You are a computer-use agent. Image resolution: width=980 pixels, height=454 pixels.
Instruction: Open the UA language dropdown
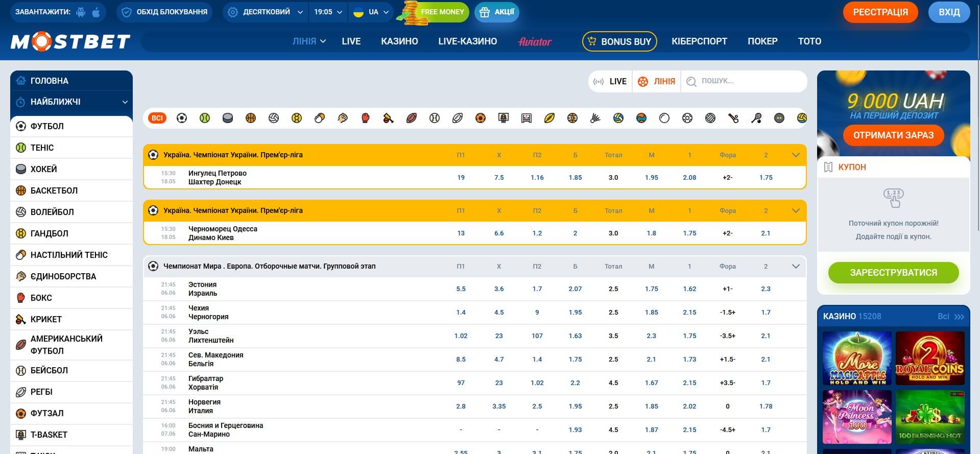pos(371,12)
